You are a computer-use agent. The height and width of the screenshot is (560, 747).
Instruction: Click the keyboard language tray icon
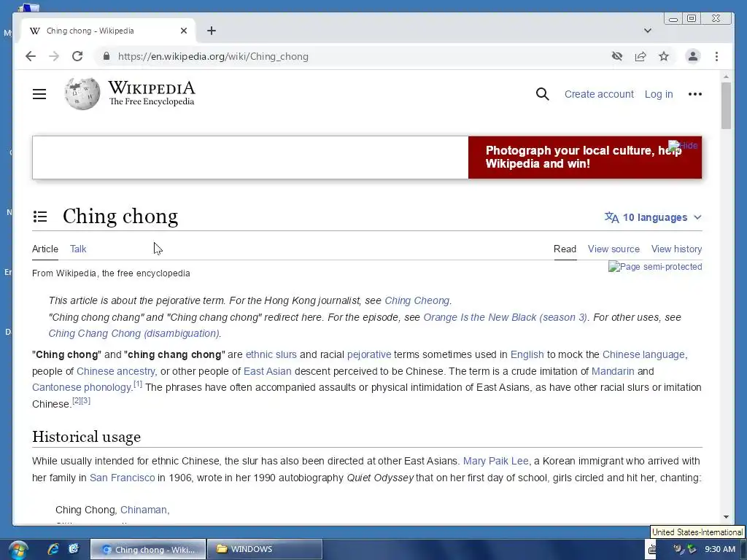(652, 550)
